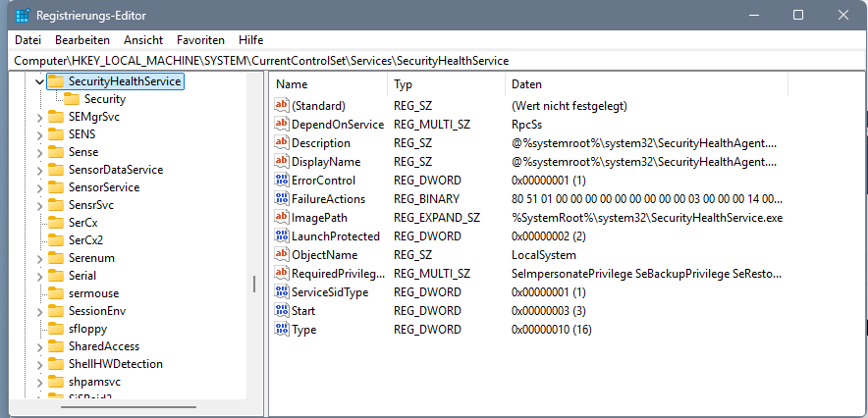Viewport: 868px width, 418px height.
Task: Maximize the Registrierungs-Editor window
Action: 798,15
